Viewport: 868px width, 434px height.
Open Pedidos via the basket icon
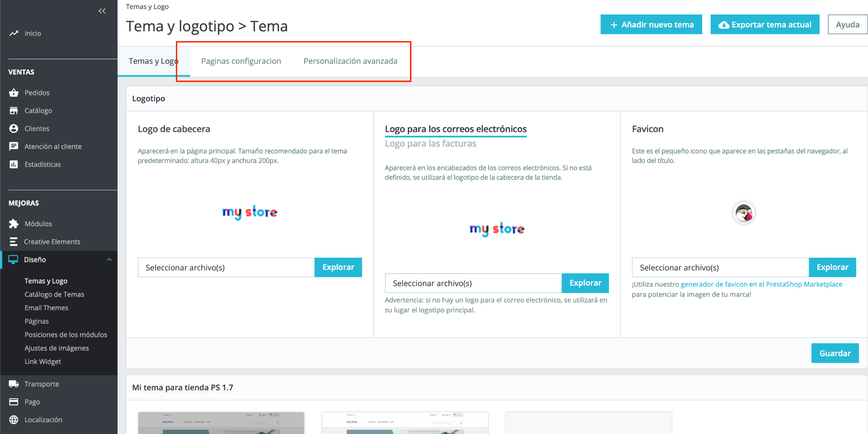[x=14, y=93]
